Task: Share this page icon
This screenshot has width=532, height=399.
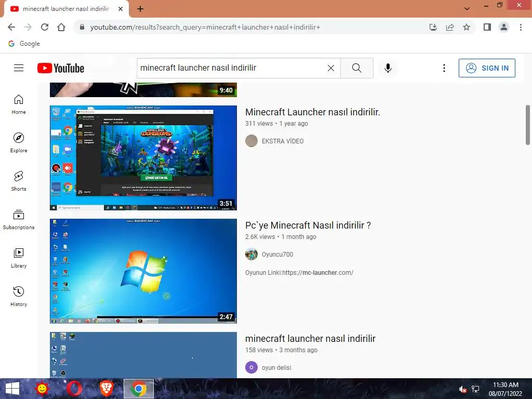Action: pyautogui.click(x=450, y=27)
